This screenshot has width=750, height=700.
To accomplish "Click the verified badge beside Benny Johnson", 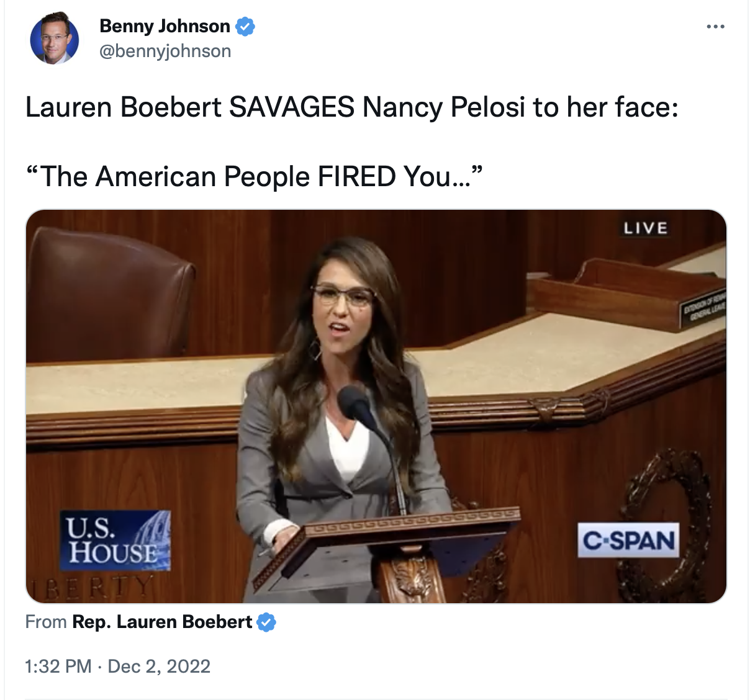I will pyautogui.click(x=245, y=27).
